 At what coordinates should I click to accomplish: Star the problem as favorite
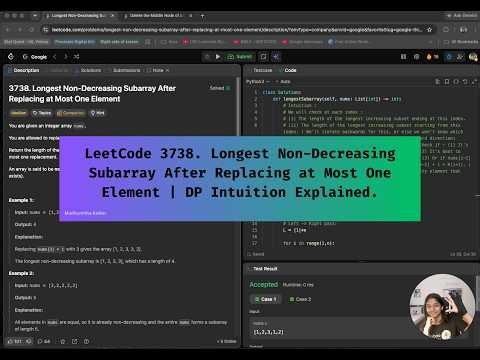63,341
